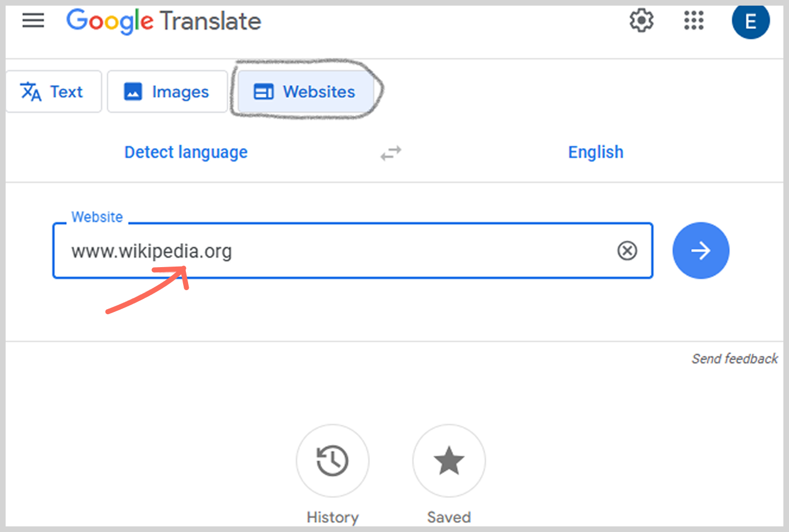Click the Text tab translate icon

click(x=31, y=91)
